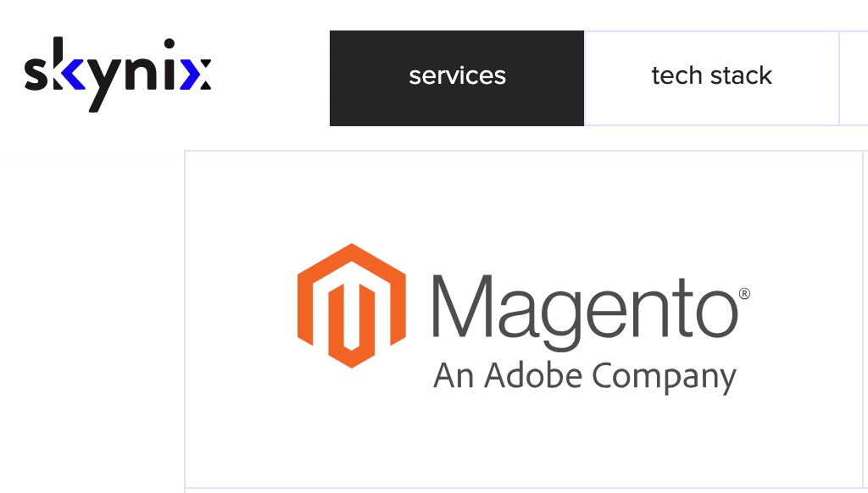Click the letter 'n' in the Skynix logo

[141, 74]
